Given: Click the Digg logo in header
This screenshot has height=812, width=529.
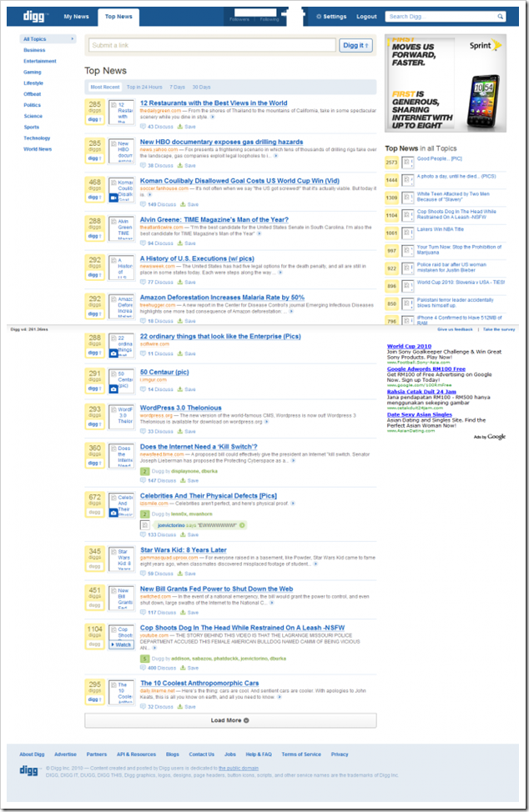Looking at the screenshot, I should coord(33,16).
